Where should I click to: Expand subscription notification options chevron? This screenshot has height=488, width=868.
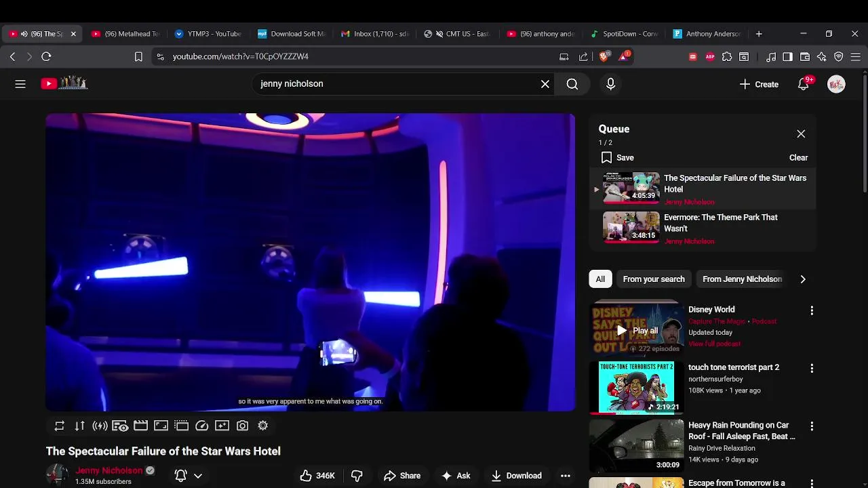click(x=198, y=476)
